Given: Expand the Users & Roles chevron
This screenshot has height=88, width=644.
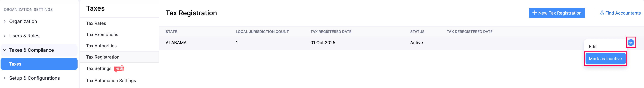Looking at the screenshot, I should 5,36.
